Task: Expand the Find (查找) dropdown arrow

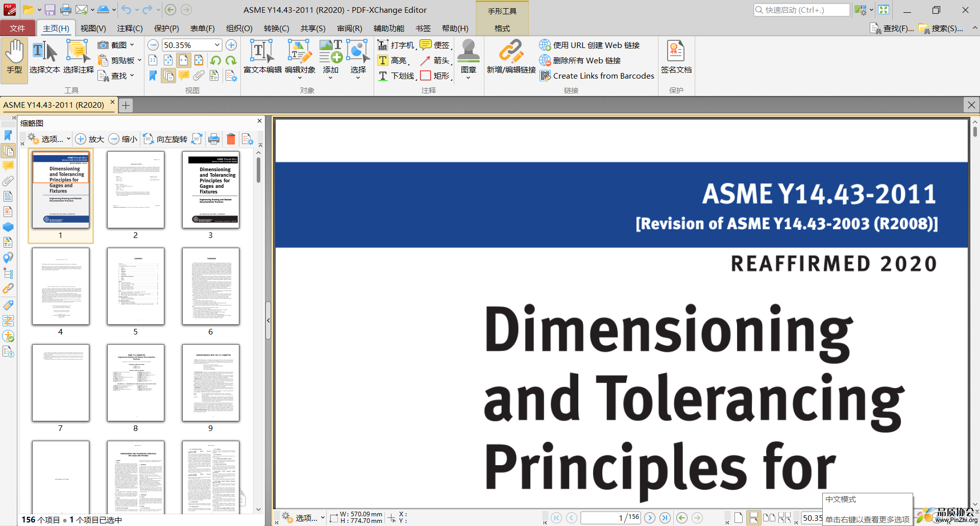Action: coord(132,76)
